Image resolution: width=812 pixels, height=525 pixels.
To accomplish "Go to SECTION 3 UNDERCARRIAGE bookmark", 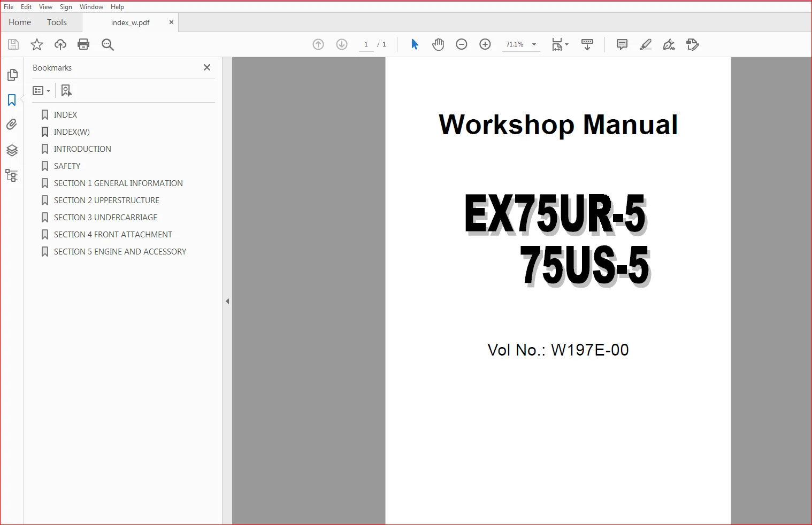I will point(105,218).
